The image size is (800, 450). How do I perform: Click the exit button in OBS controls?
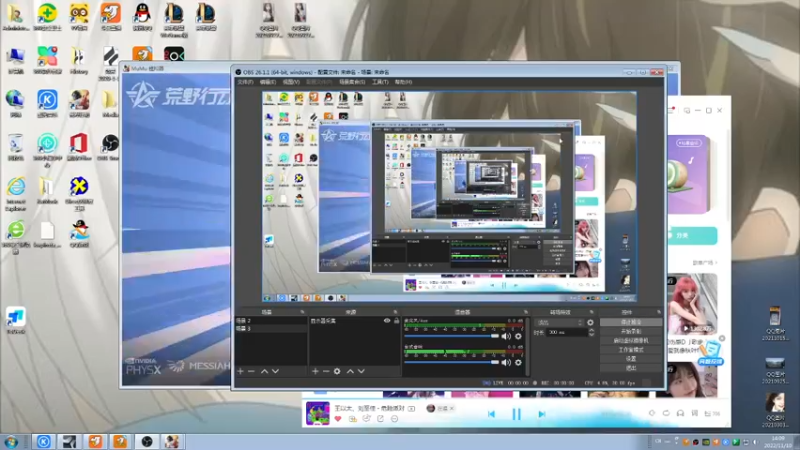click(631, 368)
